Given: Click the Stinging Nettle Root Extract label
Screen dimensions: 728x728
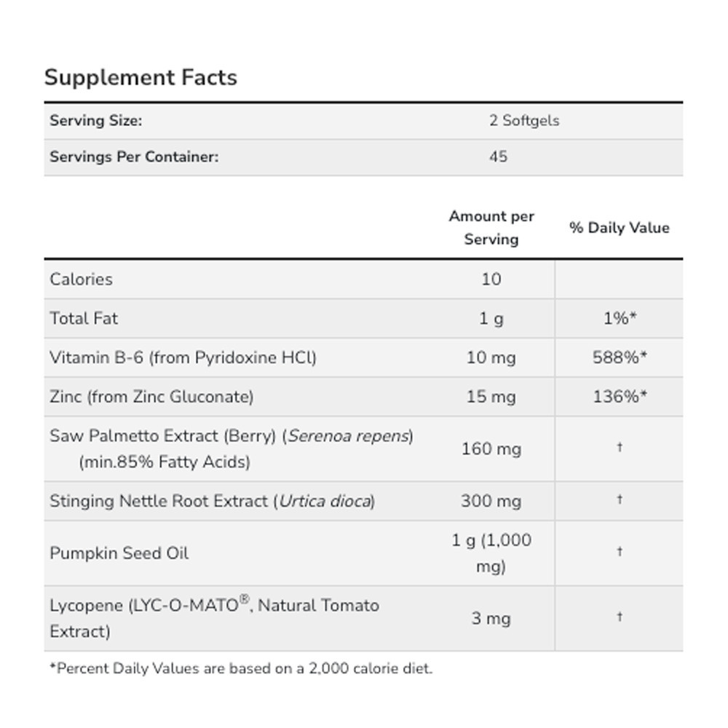Looking at the screenshot, I should pyautogui.click(x=212, y=501).
